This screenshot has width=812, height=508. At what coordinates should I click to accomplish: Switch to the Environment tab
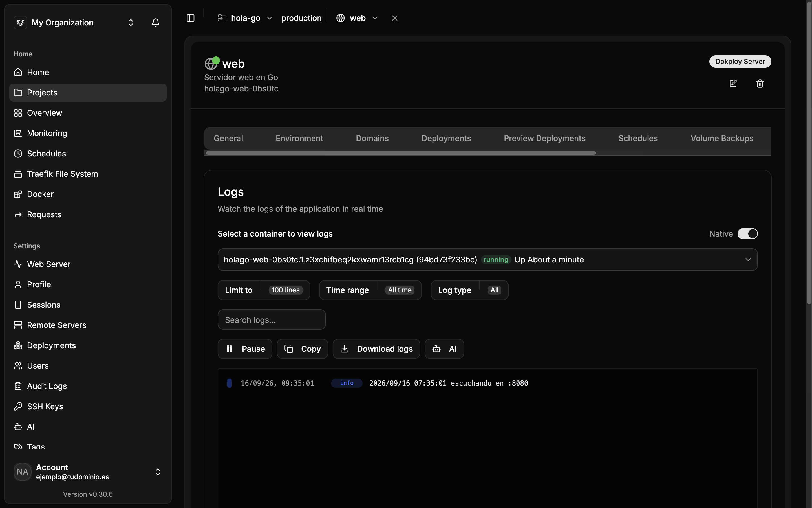click(x=299, y=138)
